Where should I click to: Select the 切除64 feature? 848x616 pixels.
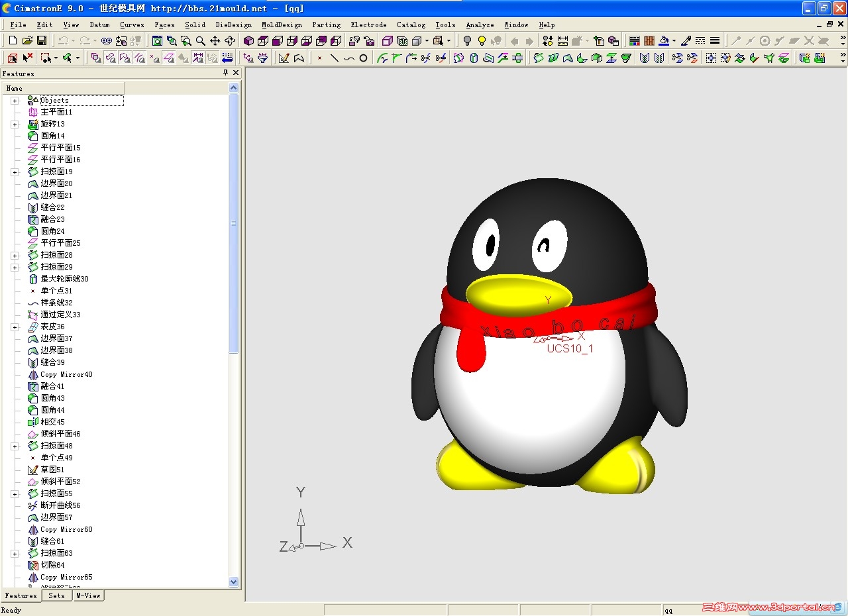(x=52, y=566)
